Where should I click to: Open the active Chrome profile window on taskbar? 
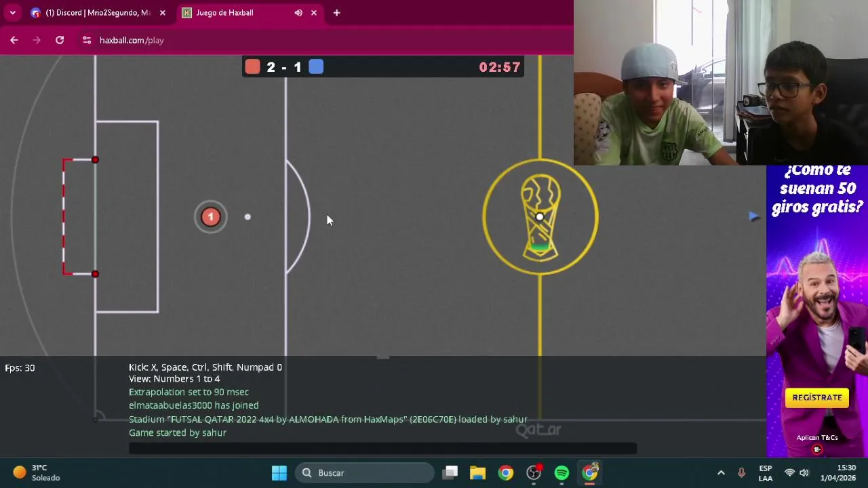click(590, 473)
